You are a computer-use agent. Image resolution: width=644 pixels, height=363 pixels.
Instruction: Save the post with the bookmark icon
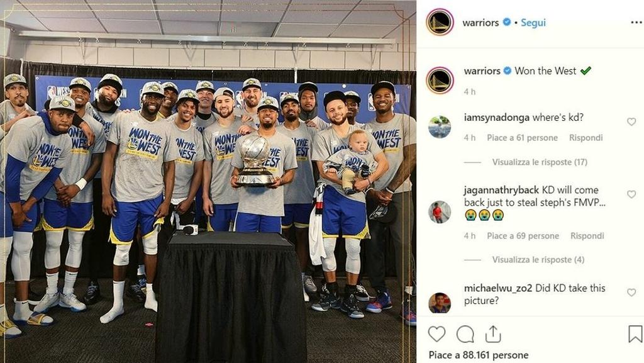point(635,334)
